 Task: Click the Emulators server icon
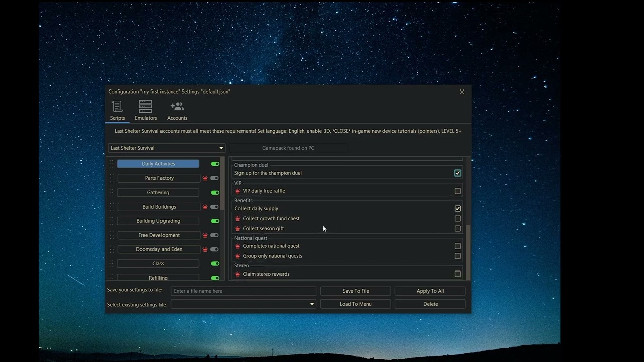(146, 106)
